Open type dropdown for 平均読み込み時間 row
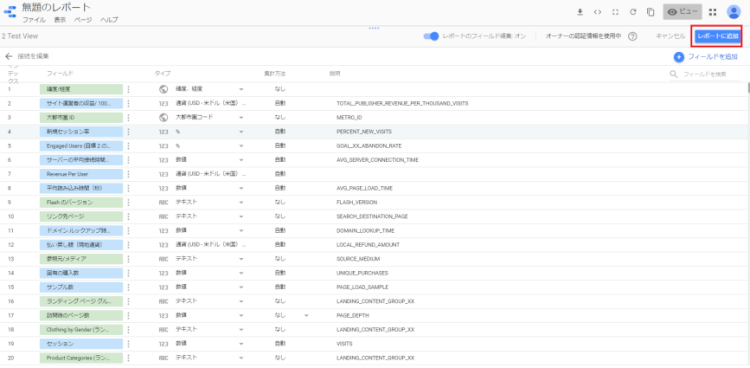This screenshot has height=368, width=750. (241, 189)
